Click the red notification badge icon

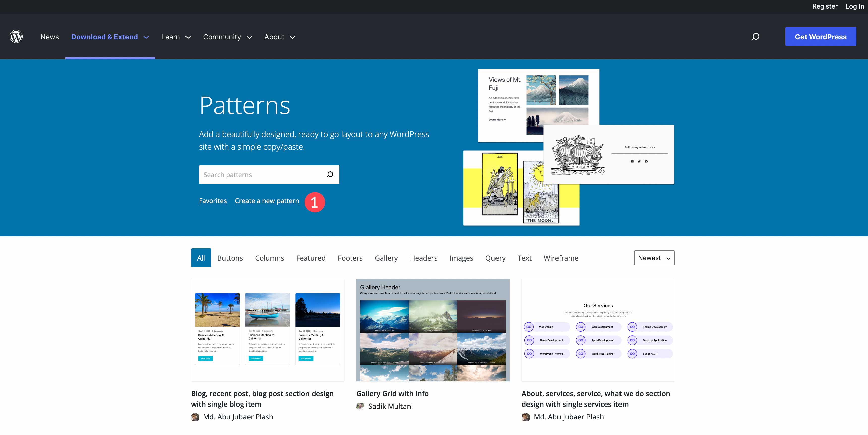315,202
